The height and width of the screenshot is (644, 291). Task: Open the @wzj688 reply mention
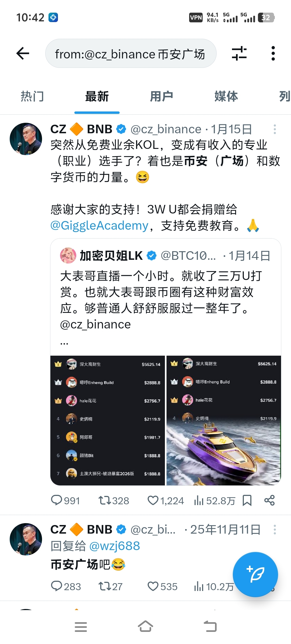click(115, 546)
